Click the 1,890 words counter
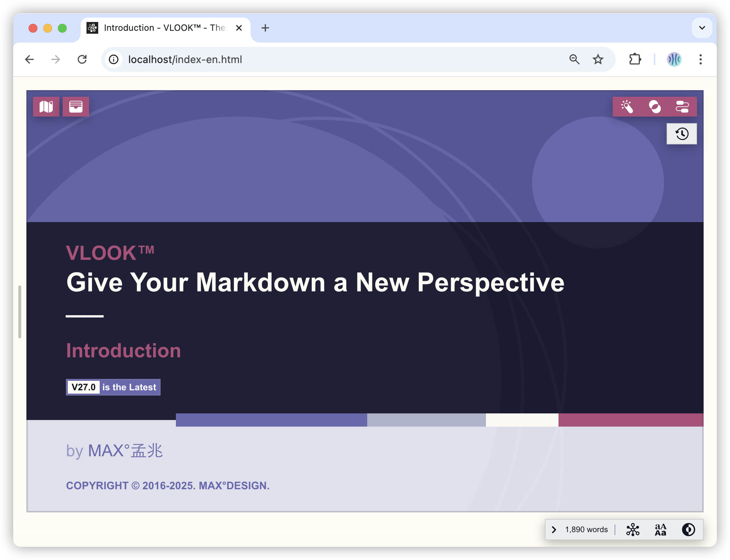 click(x=586, y=530)
